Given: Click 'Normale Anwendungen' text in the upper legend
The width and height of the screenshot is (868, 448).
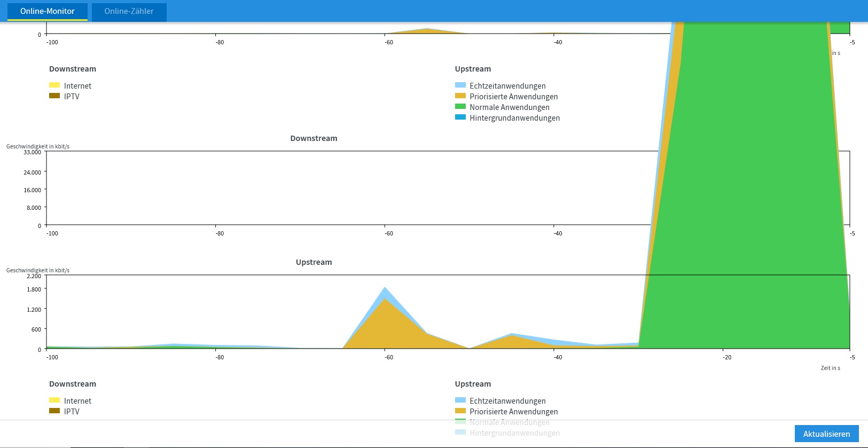Looking at the screenshot, I should (x=510, y=107).
